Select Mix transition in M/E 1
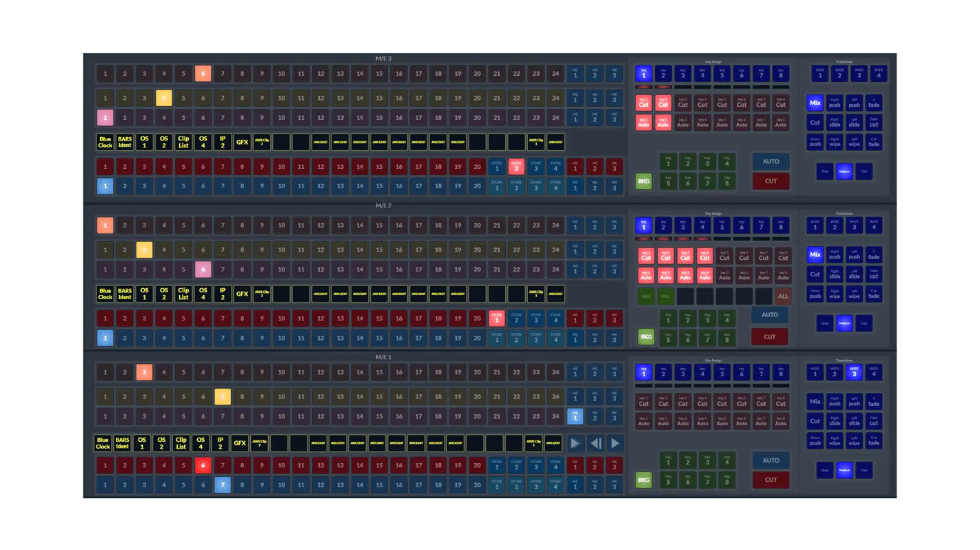 (x=815, y=402)
